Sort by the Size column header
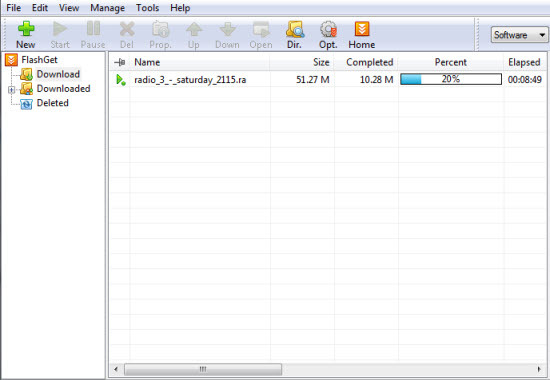Viewport: 550px width, 380px height. [302, 62]
